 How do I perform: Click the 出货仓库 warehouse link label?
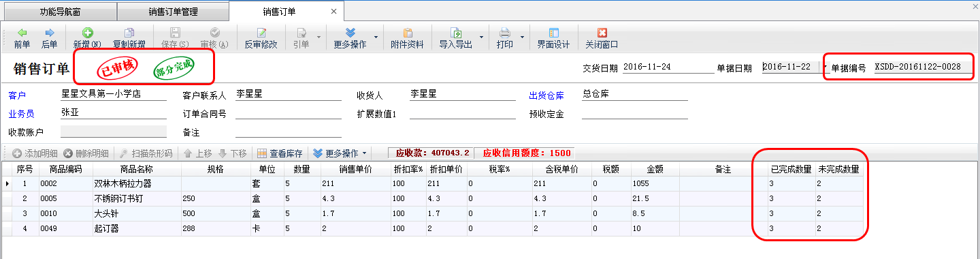(546, 95)
